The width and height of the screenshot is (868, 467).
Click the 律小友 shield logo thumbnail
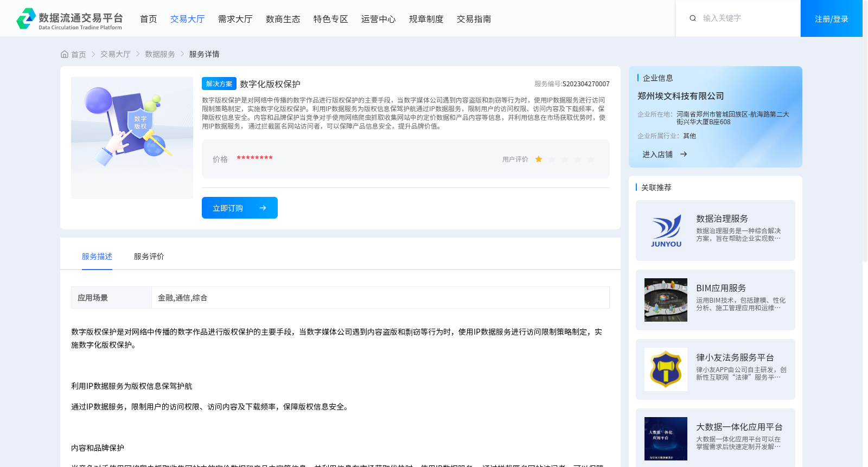click(666, 369)
